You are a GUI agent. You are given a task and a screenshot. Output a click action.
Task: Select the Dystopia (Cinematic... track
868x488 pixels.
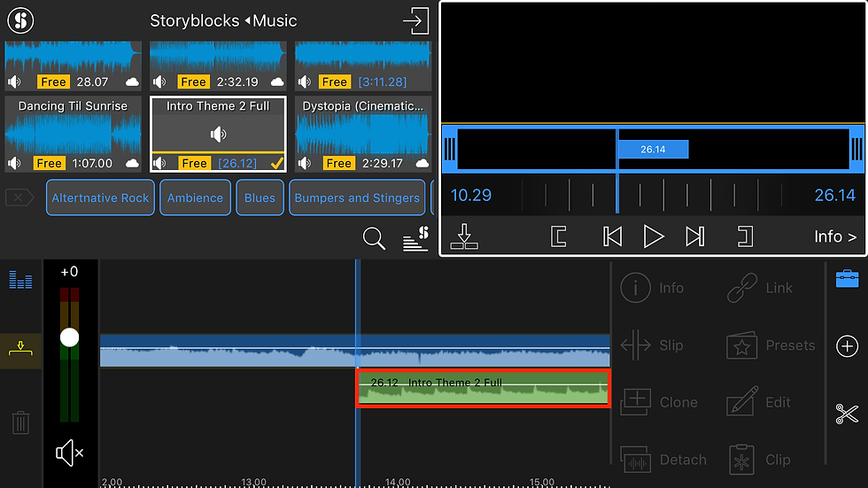tap(363, 134)
